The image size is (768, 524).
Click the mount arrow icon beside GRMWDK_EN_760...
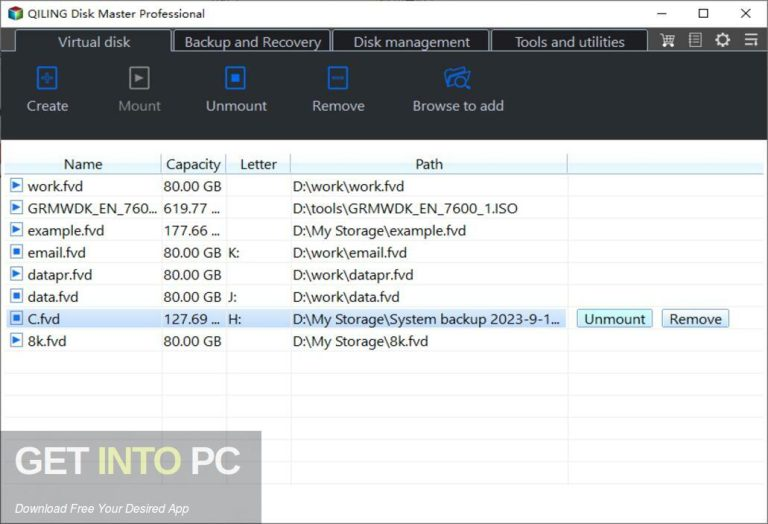[x=16, y=207]
